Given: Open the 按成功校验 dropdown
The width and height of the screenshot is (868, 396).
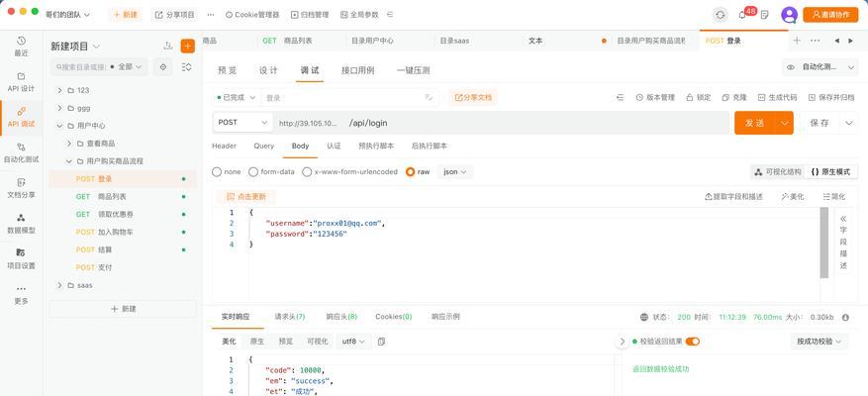Looking at the screenshot, I should click(820, 342).
